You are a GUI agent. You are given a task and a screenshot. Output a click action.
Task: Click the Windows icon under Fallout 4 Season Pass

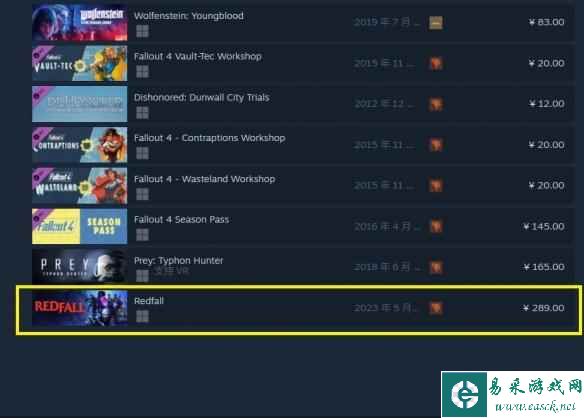coord(142,235)
